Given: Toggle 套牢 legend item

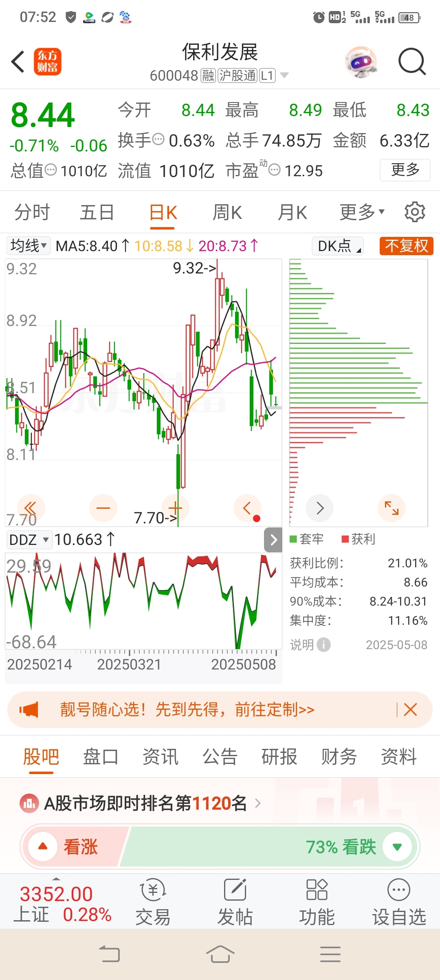Looking at the screenshot, I should 307,539.
